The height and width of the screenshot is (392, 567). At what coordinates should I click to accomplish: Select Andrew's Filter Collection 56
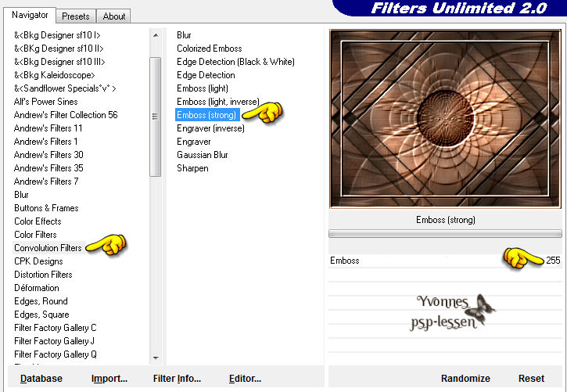coord(66,115)
